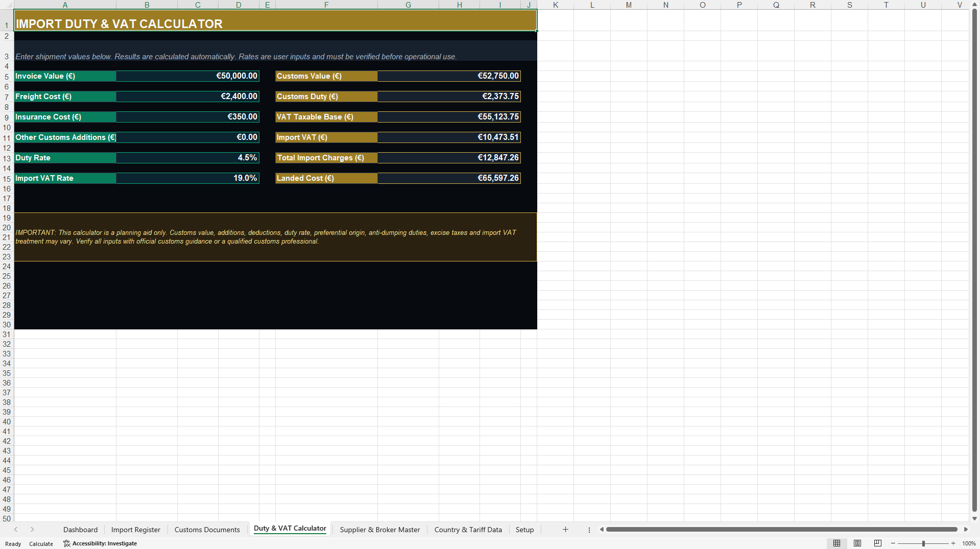The image size is (980, 549).
Task: Select the Landed Cost result €65,597.26
Action: (449, 178)
